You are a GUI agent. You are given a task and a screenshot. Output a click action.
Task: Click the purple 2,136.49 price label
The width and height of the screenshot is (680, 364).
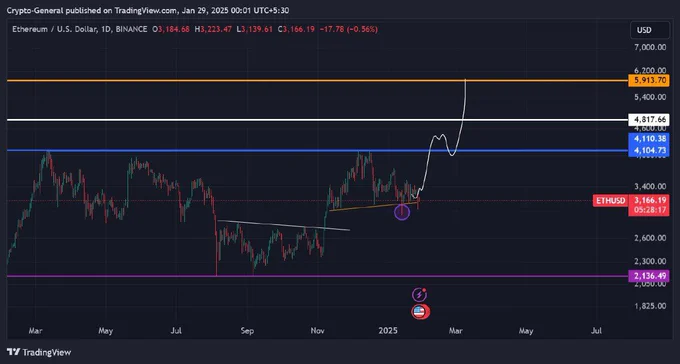coord(648,276)
